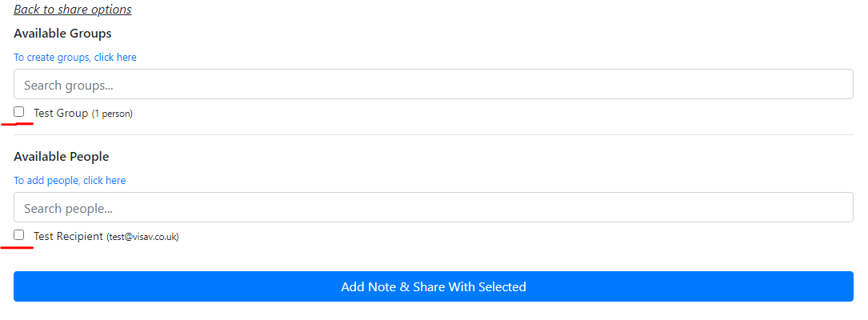
Task: Click the test@visav.co.uk email text
Action: coord(142,237)
